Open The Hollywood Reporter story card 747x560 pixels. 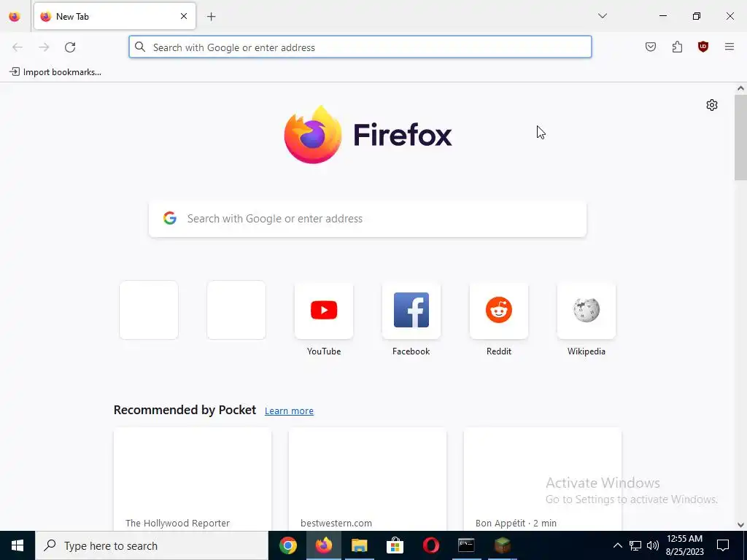pos(193,478)
